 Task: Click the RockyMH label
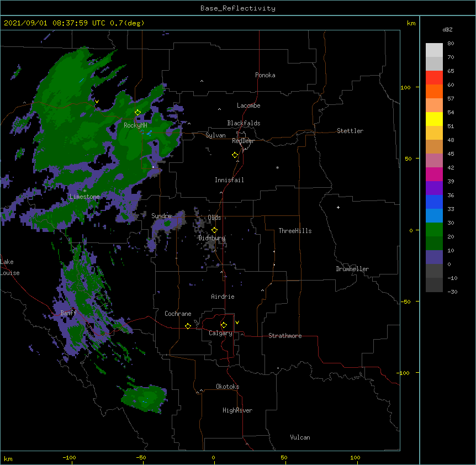tap(135, 125)
